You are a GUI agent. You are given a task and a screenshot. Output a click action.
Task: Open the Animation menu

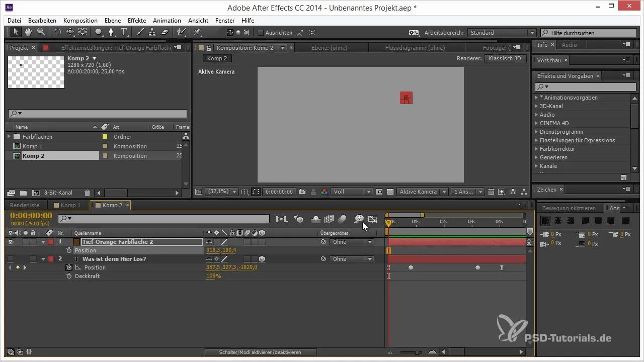pos(167,21)
